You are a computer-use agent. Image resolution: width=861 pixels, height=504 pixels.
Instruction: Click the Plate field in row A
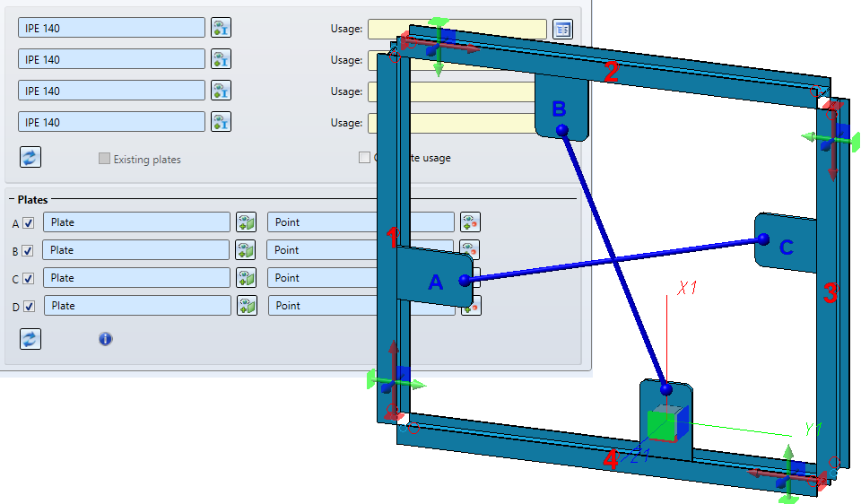136,222
